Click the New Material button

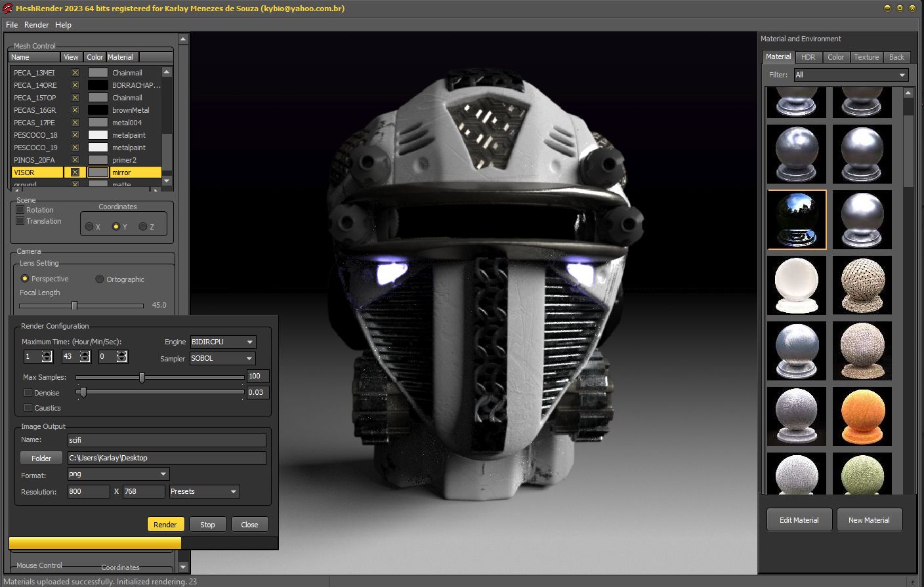coord(870,519)
